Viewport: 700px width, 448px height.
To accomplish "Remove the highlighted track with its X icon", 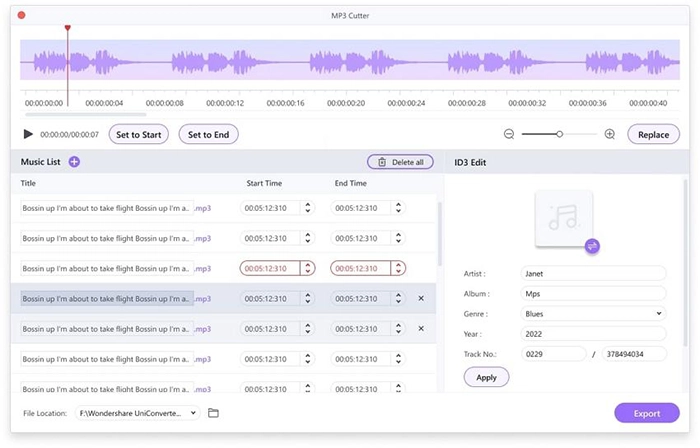I will tap(421, 298).
